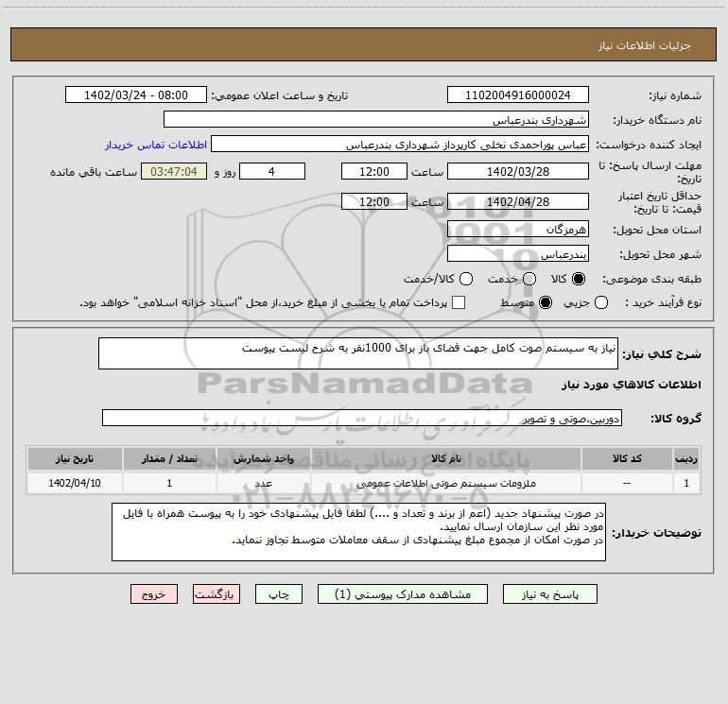Click the واحد شمارش column header
Image resolution: width=728 pixels, height=704 pixels.
coord(263,458)
